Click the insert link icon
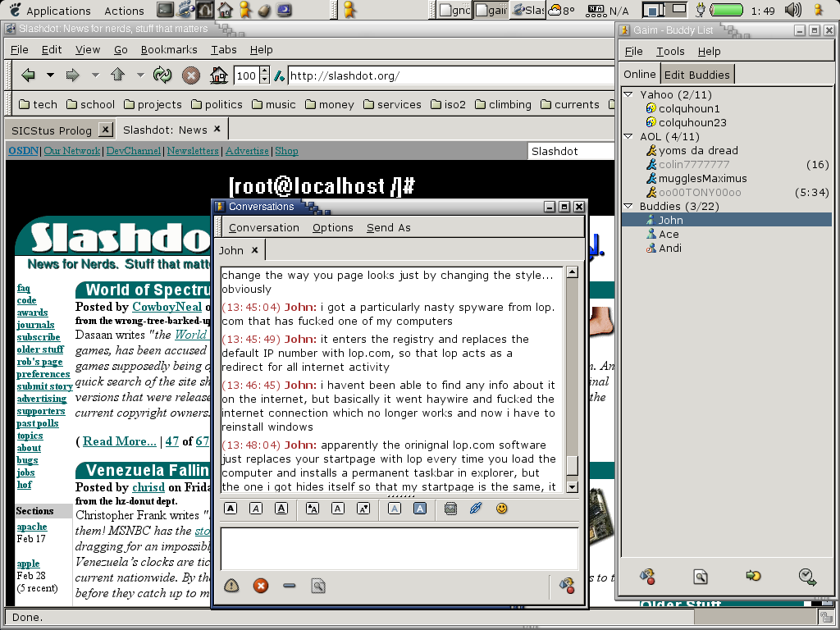 pos(476,509)
